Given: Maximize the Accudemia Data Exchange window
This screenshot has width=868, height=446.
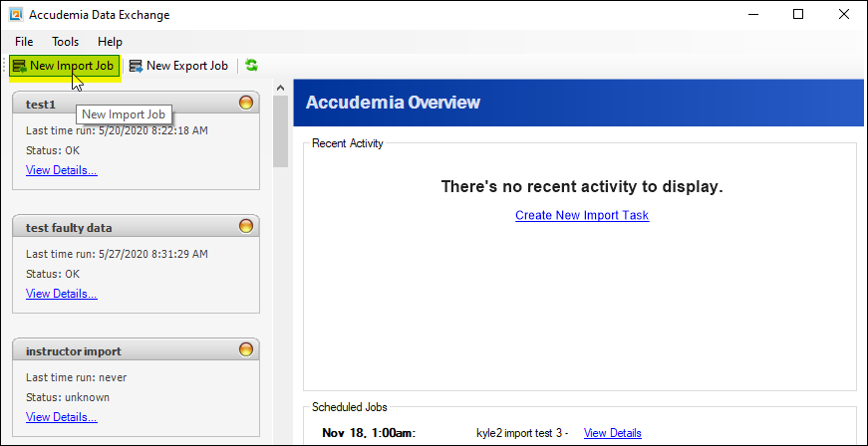Looking at the screenshot, I should pyautogui.click(x=797, y=14).
